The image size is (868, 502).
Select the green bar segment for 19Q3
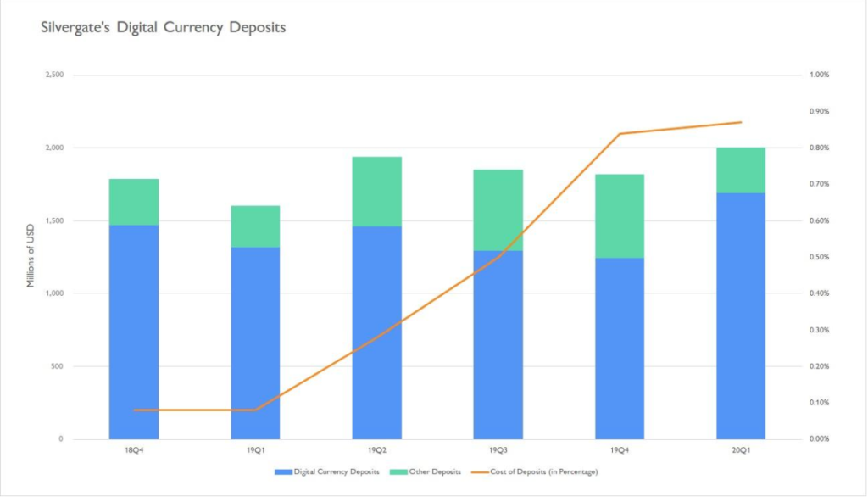[x=498, y=210]
